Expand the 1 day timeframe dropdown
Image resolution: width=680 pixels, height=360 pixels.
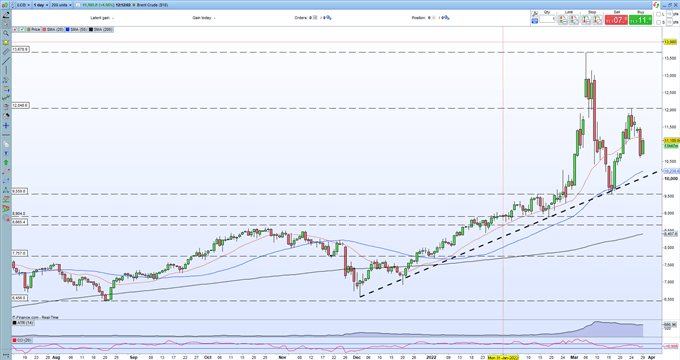point(41,5)
